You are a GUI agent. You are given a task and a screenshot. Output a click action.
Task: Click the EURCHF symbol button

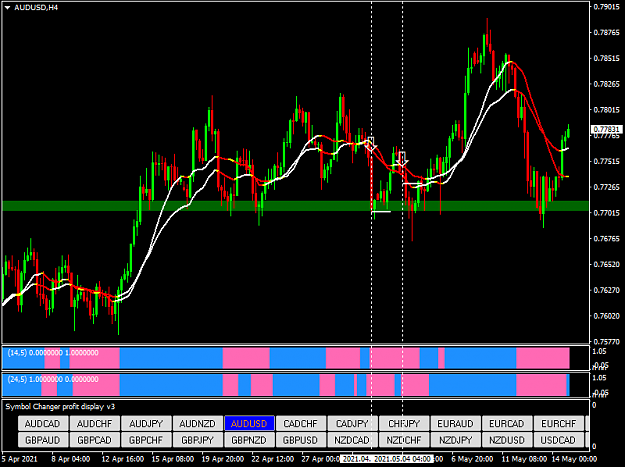click(558, 423)
